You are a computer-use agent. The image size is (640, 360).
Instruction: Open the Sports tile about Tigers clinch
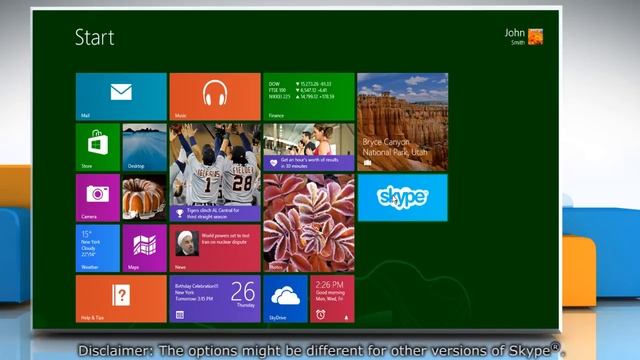(215, 173)
